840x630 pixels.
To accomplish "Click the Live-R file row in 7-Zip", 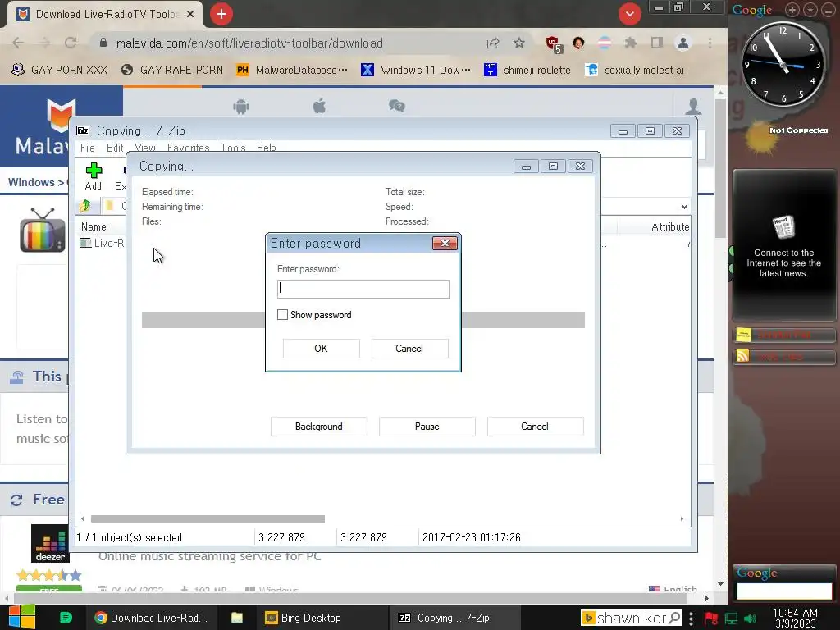I will [102, 243].
